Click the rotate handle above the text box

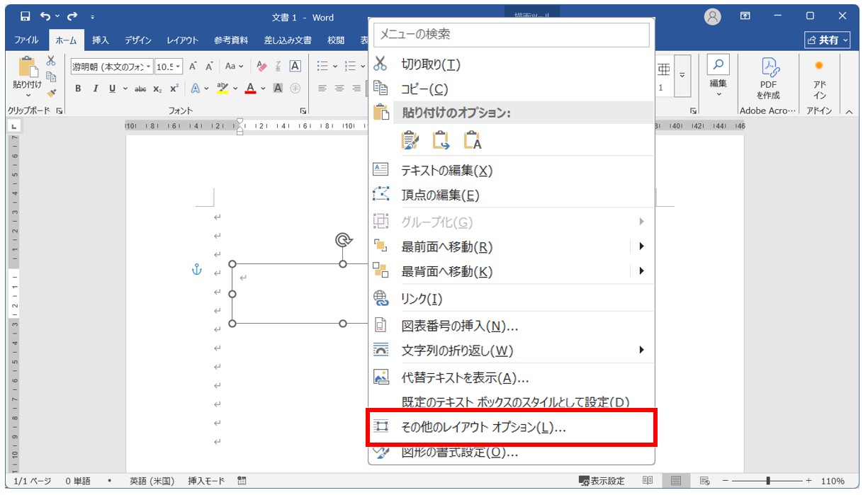click(x=344, y=241)
